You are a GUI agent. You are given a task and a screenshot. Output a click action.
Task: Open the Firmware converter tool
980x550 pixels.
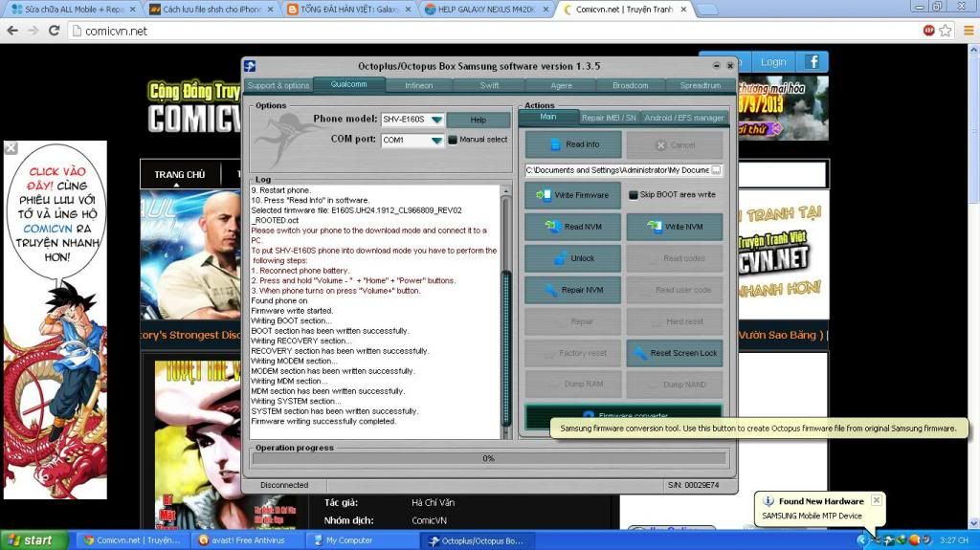(x=623, y=414)
